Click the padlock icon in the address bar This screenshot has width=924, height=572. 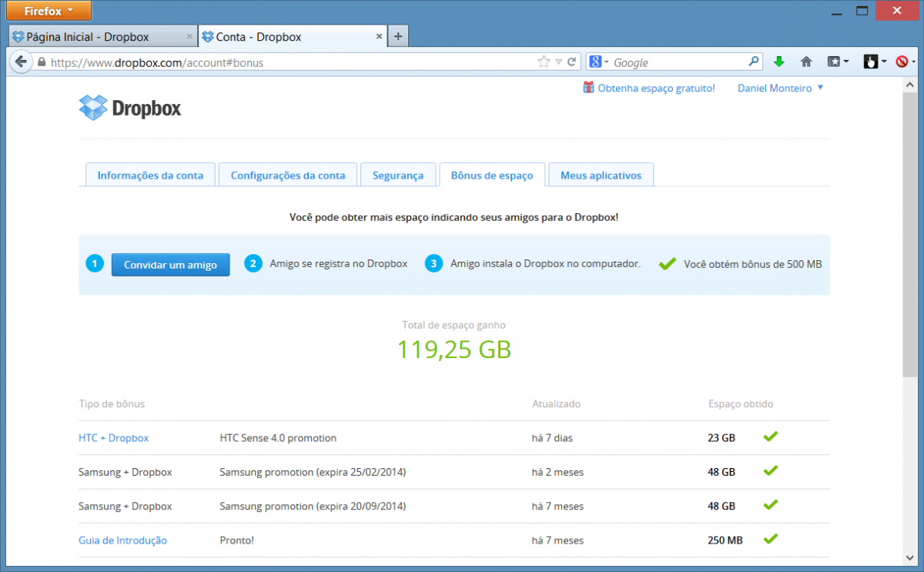point(42,62)
